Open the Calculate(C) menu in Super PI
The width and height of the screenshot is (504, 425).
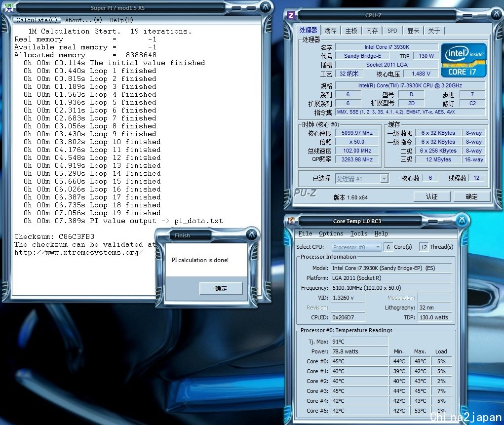point(37,20)
